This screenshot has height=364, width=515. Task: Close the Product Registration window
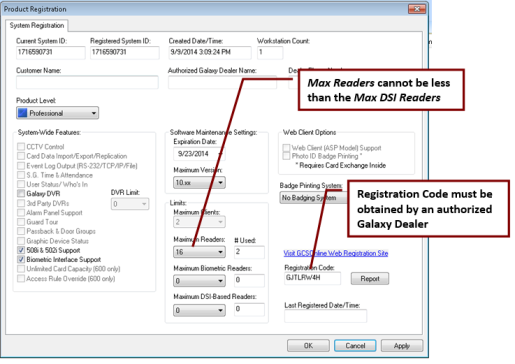point(417,9)
